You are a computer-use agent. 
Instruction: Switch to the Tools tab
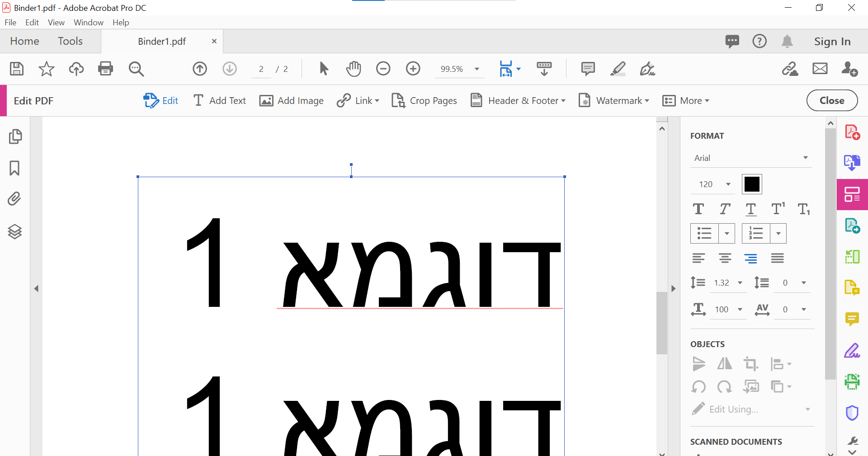(70, 41)
